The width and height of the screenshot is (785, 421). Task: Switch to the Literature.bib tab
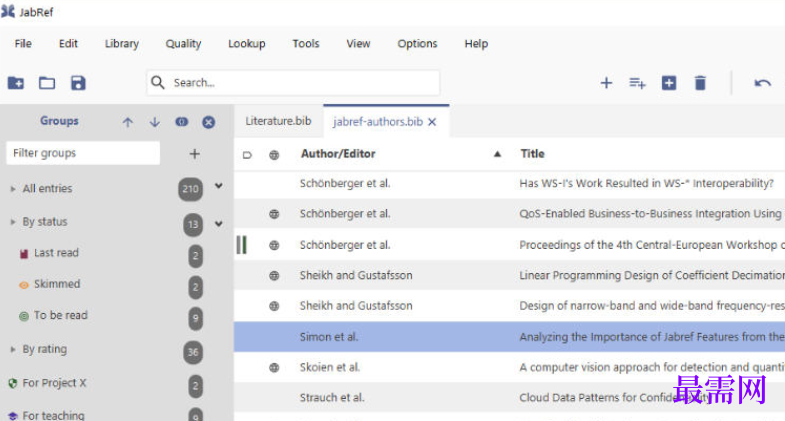[278, 121]
